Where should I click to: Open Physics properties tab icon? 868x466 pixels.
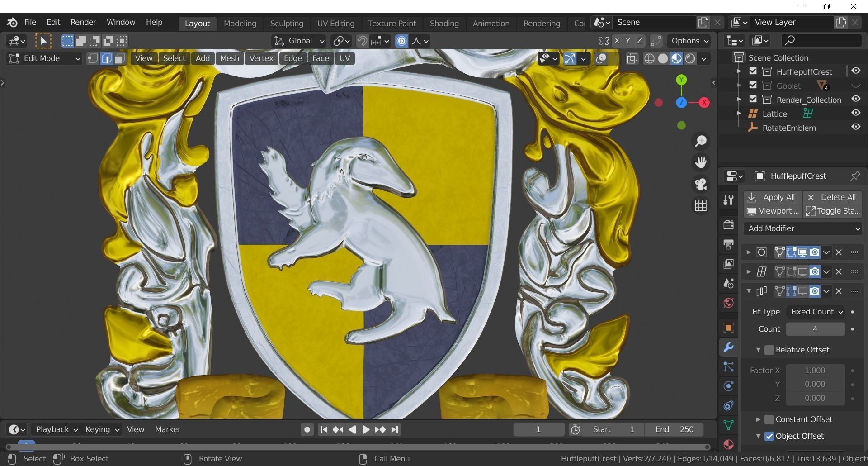click(x=728, y=386)
